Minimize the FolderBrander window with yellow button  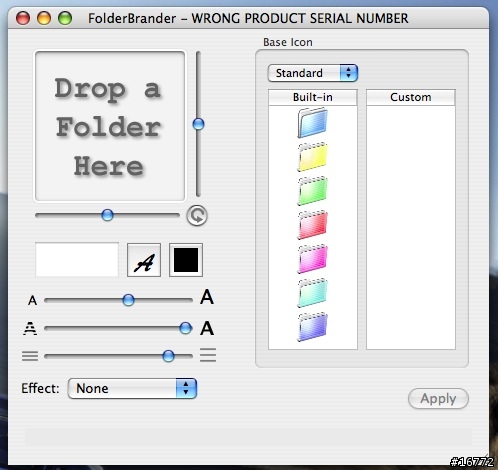pyautogui.click(x=44, y=18)
